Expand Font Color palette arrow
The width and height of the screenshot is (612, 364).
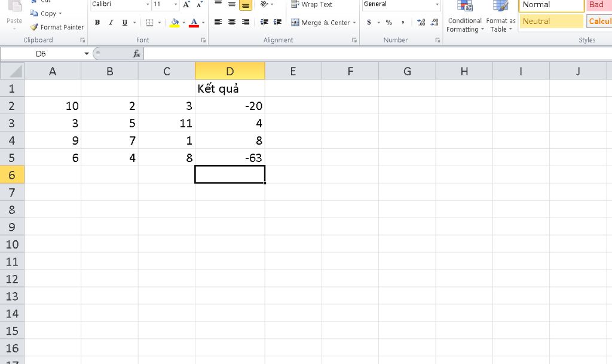(x=203, y=23)
